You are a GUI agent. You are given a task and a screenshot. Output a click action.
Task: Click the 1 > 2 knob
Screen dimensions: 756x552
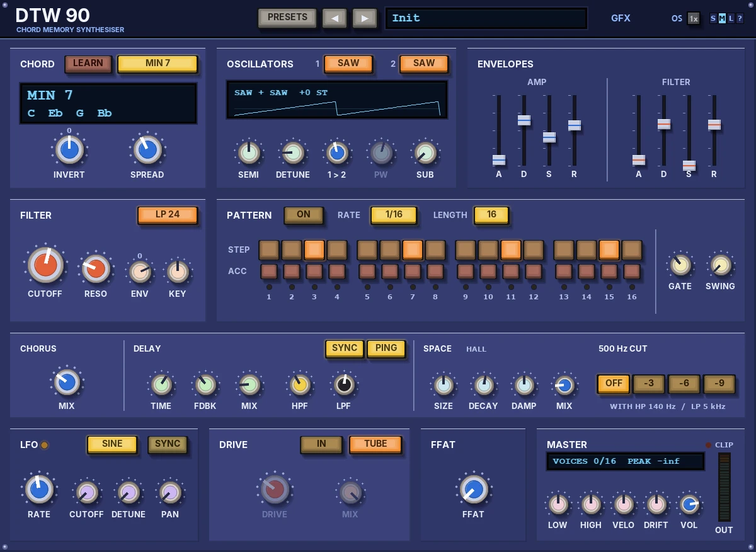(x=337, y=152)
